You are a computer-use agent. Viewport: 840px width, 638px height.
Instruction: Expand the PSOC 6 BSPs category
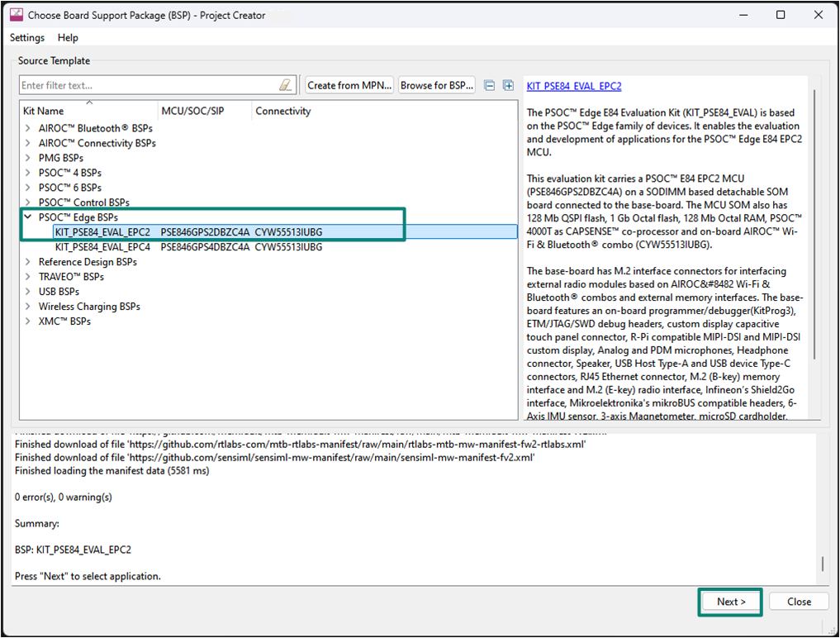27,188
